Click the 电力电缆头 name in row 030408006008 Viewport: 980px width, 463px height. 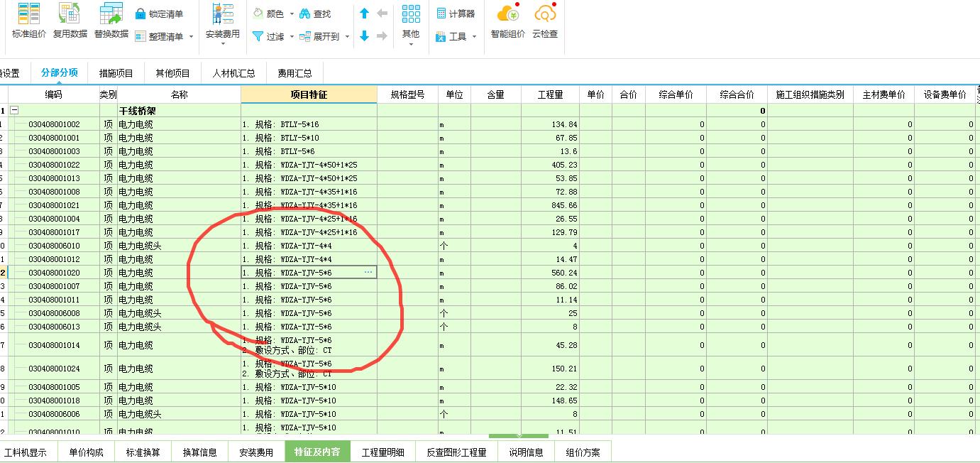[140, 313]
